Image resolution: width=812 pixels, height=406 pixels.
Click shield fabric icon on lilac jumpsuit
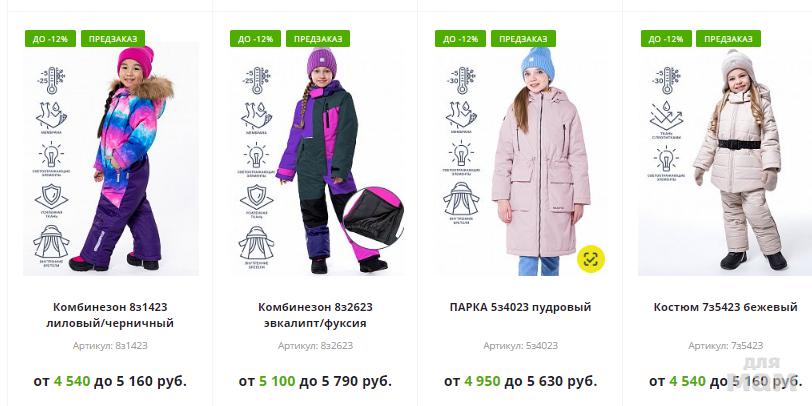(x=51, y=200)
